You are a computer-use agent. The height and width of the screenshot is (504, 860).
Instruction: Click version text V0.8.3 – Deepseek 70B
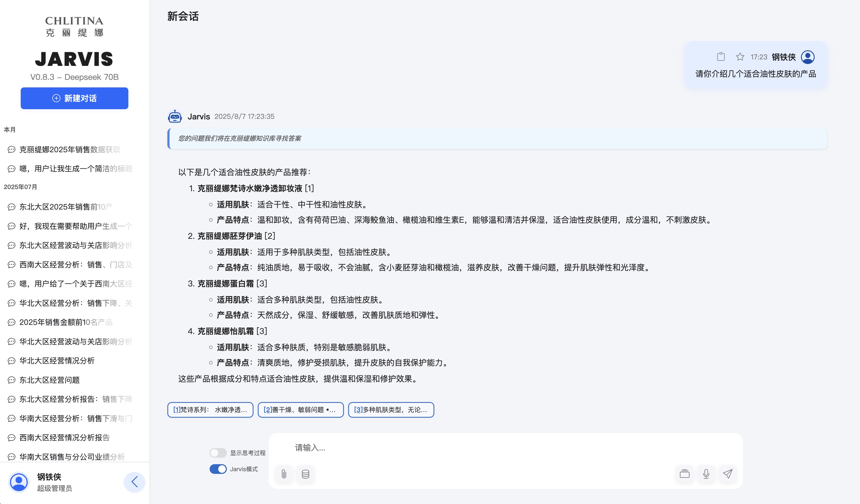74,77
